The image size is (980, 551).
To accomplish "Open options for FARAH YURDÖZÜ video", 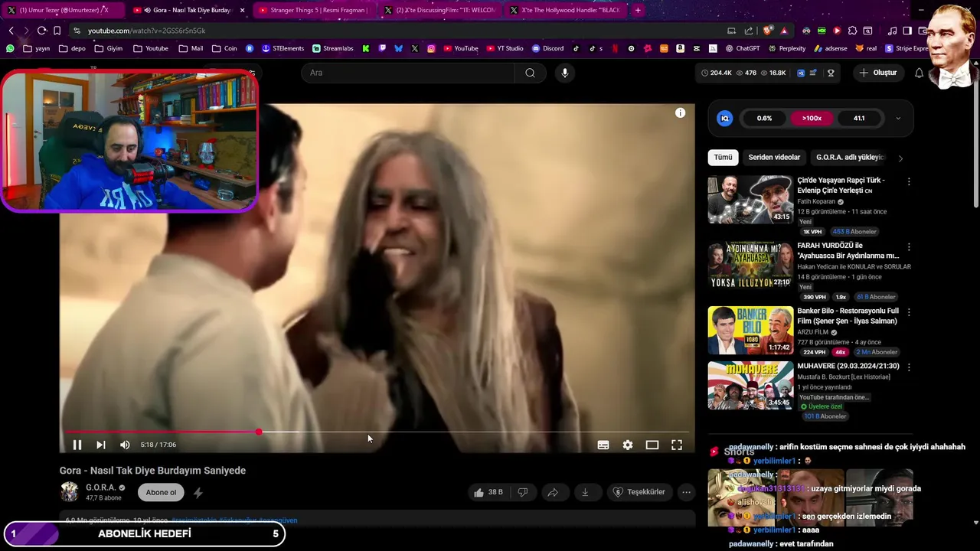I will (909, 247).
